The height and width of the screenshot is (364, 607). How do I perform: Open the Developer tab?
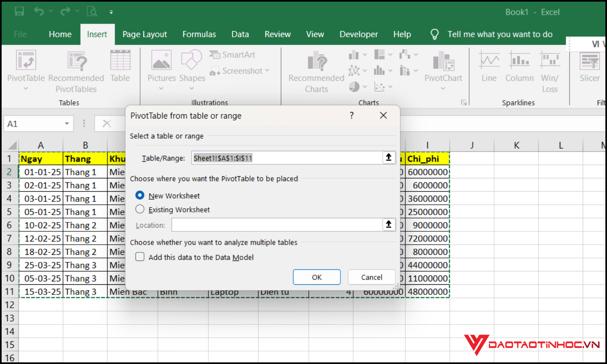(359, 34)
